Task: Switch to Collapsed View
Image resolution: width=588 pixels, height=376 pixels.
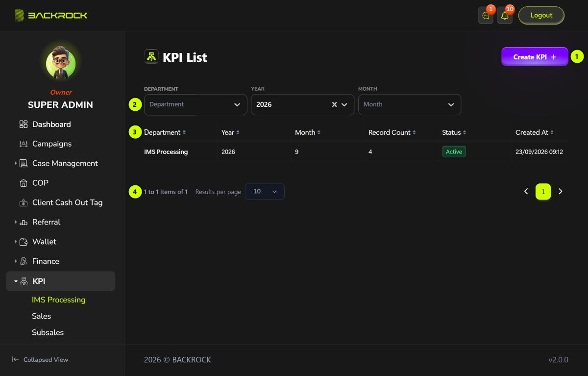Action: (40, 360)
